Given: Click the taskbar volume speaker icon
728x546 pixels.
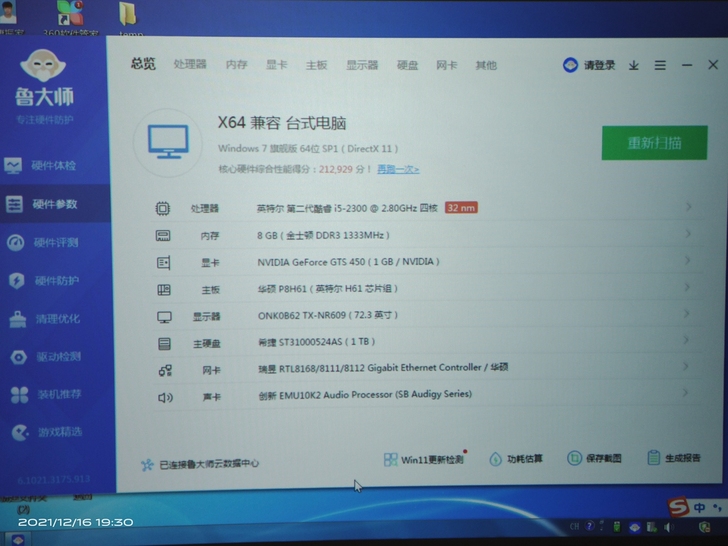Looking at the screenshot, I should (x=669, y=527).
